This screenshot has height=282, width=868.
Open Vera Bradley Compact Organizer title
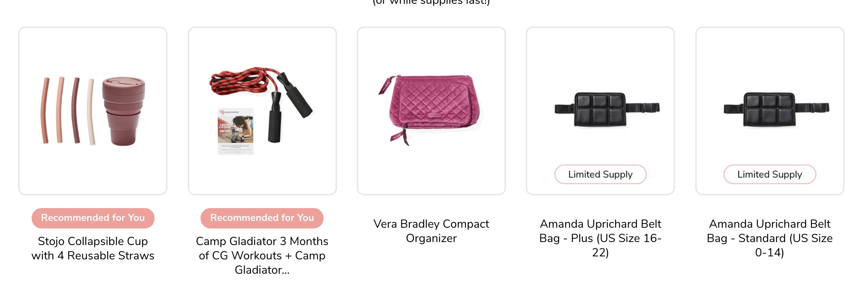click(431, 231)
